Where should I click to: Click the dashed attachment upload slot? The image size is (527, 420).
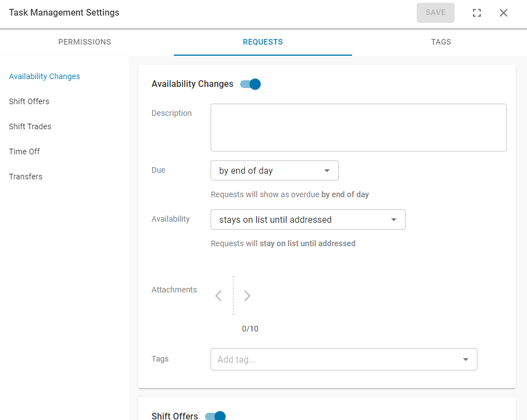click(x=235, y=296)
